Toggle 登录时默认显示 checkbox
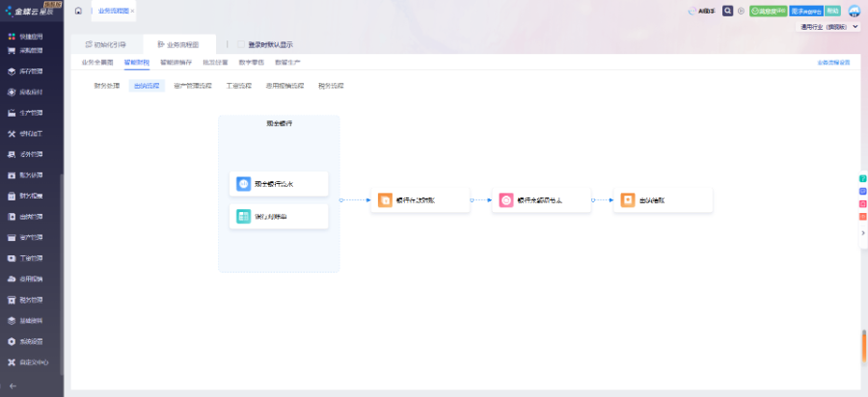Viewport: 868px width, 397px height. coord(241,44)
